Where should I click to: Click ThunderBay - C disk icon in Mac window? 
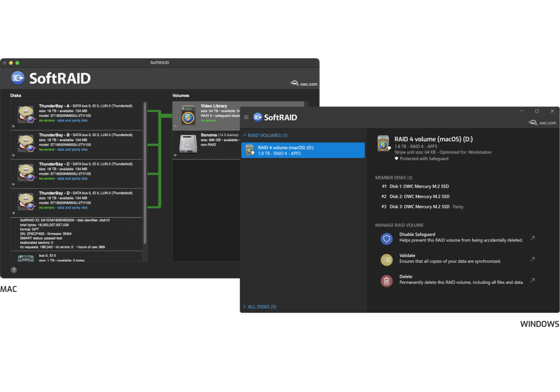pos(26,172)
